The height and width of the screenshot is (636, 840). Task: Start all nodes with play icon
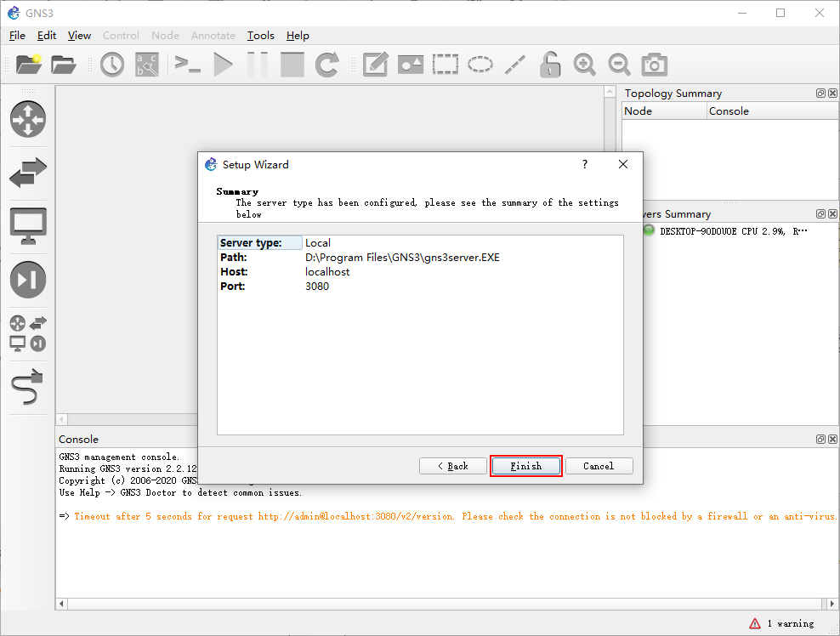(x=223, y=65)
